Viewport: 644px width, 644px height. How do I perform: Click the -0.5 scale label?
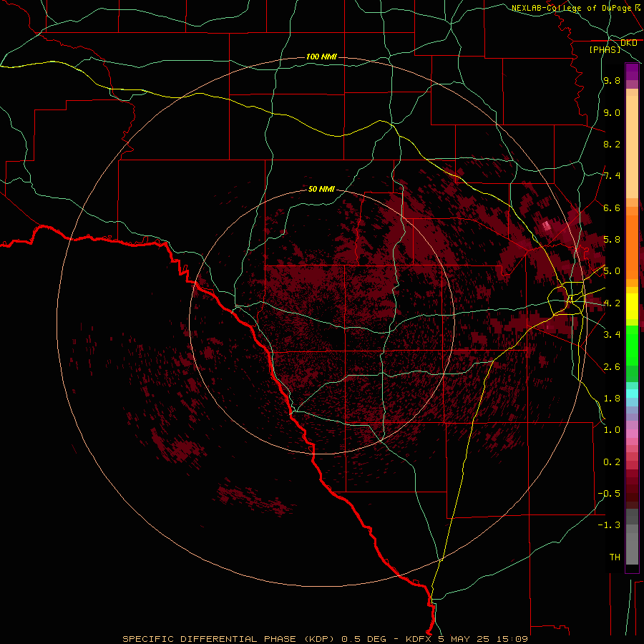[609, 494]
